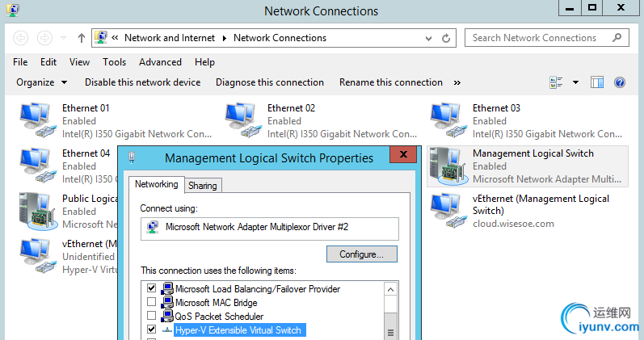The image size is (644, 340).
Task: Open the File menu
Action: pos(20,62)
